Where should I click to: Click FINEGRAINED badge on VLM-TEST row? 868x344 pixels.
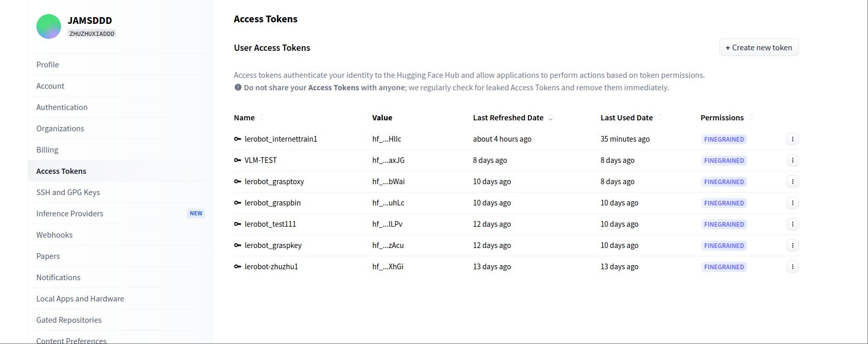click(724, 161)
